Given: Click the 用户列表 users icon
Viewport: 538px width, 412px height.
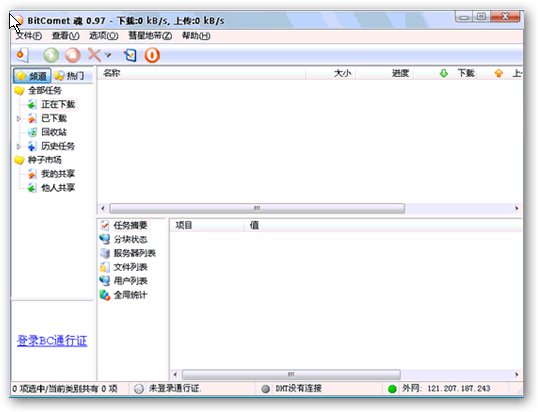Looking at the screenshot, I should point(105,281).
